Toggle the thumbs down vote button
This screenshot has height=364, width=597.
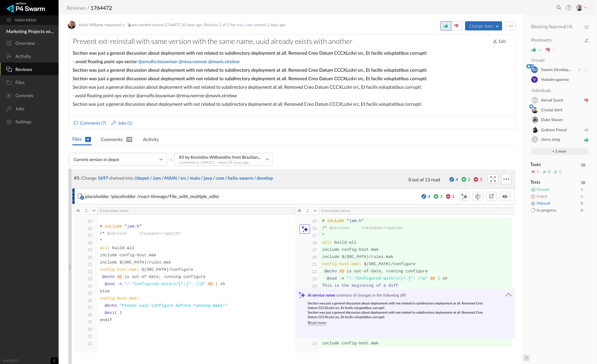[456, 26]
